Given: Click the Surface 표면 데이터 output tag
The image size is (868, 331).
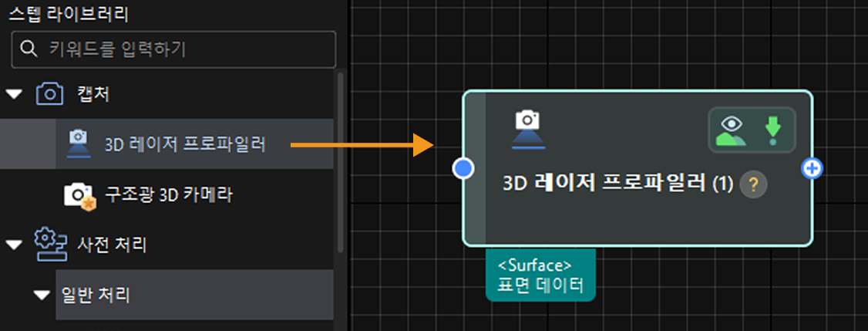Looking at the screenshot, I should 540,275.
